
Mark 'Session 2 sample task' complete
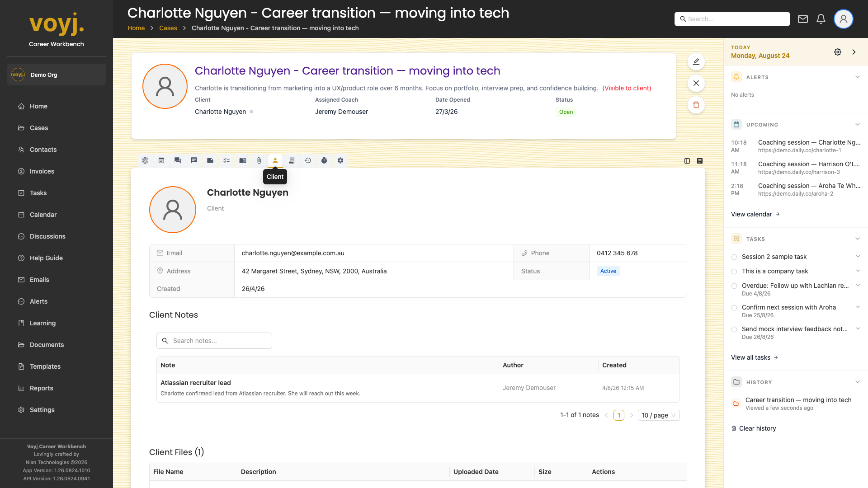(x=734, y=257)
